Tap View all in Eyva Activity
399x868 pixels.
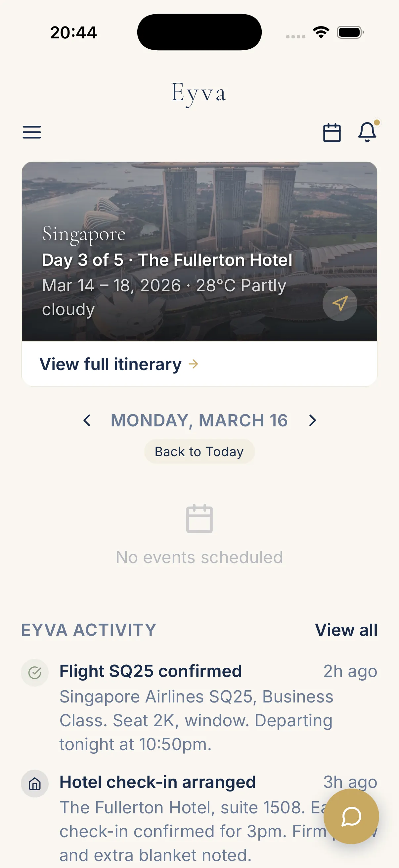click(346, 630)
